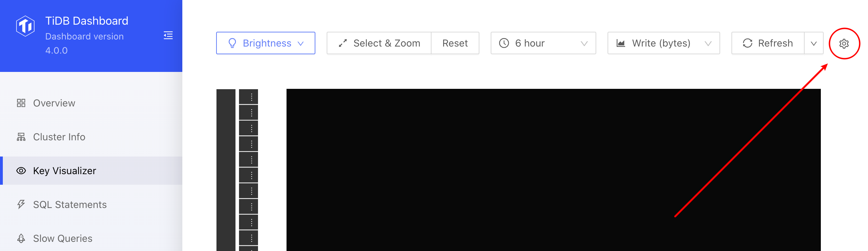The height and width of the screenshot is (251, 868).
Task: Collapse the sidebar menu fold icon
Action: (x=168, y=35)
